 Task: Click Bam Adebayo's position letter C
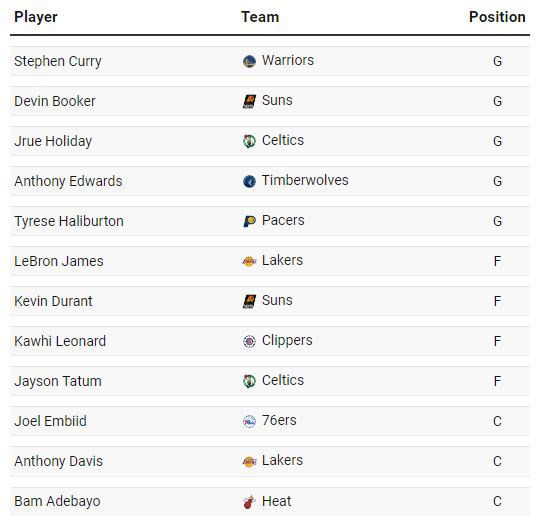(x=497, y=501)
